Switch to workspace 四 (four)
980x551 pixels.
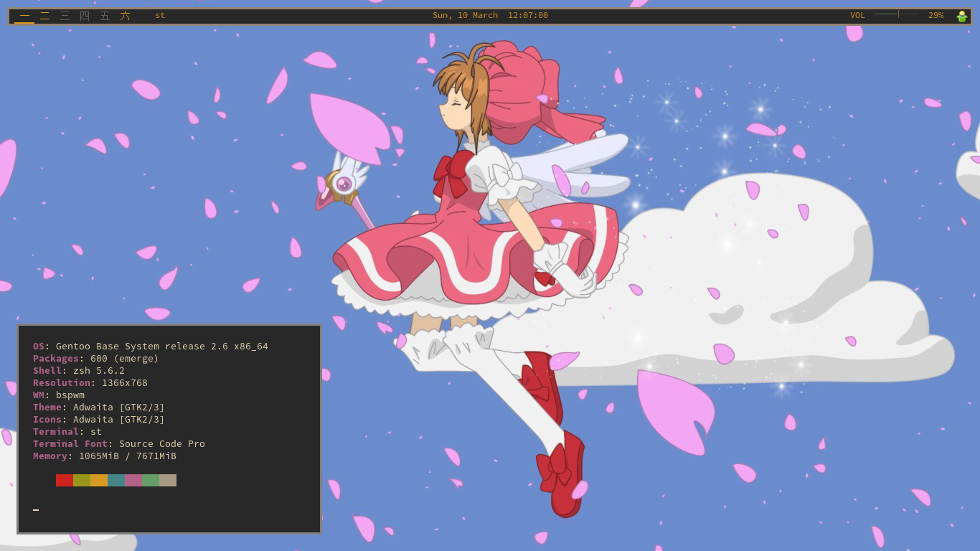tap(85, 16)
